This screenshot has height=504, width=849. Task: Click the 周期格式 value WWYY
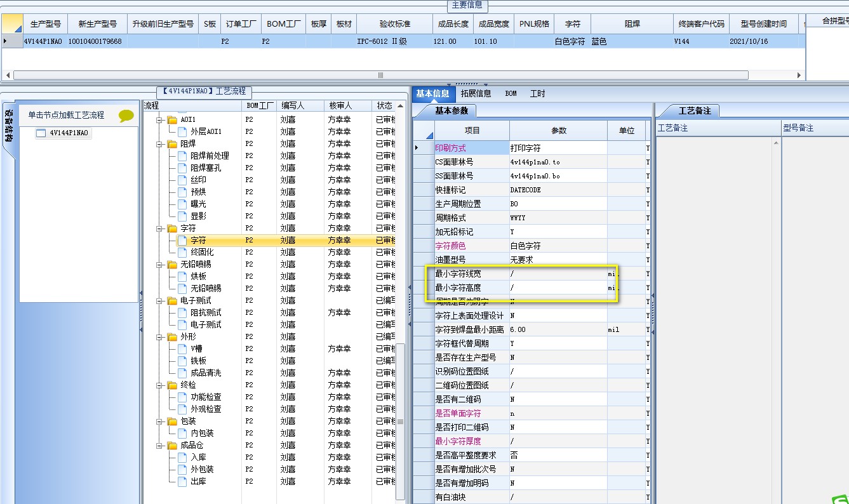tap(559, 218)
